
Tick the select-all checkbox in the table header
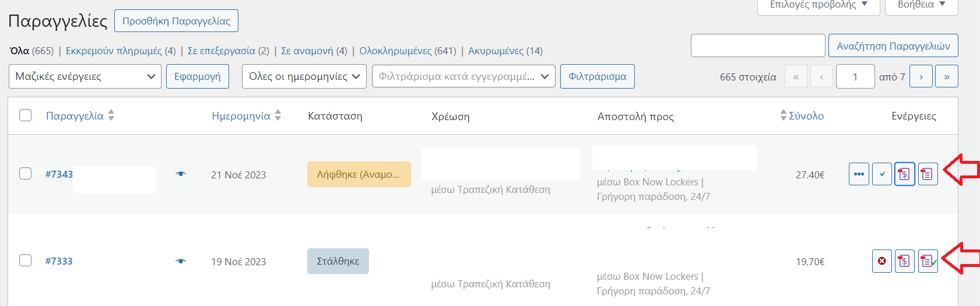(x=25, y=115)
